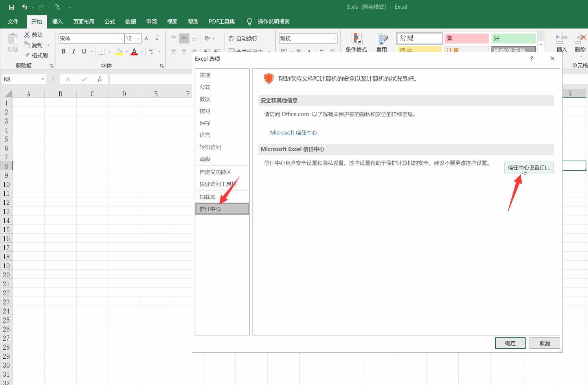Click the 确定 button in Excel 选项
The width and height of the screenshot is (588, 385).
[510, 343]
